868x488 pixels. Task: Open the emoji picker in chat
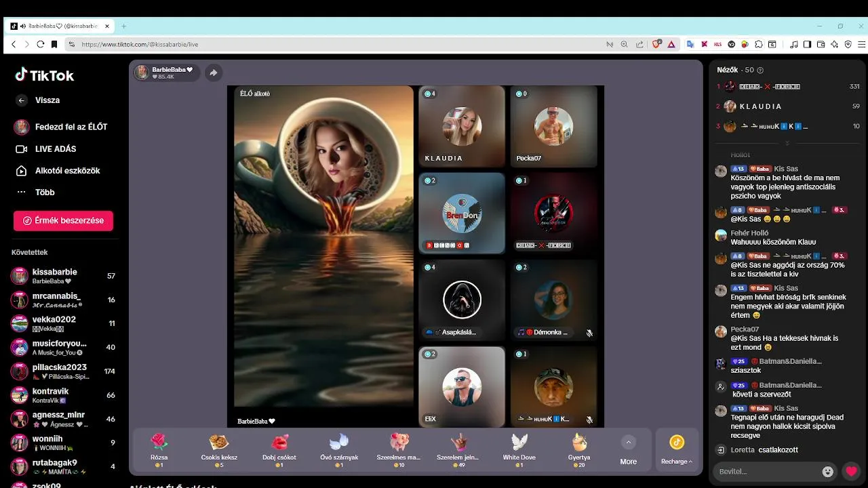[827, 471]
